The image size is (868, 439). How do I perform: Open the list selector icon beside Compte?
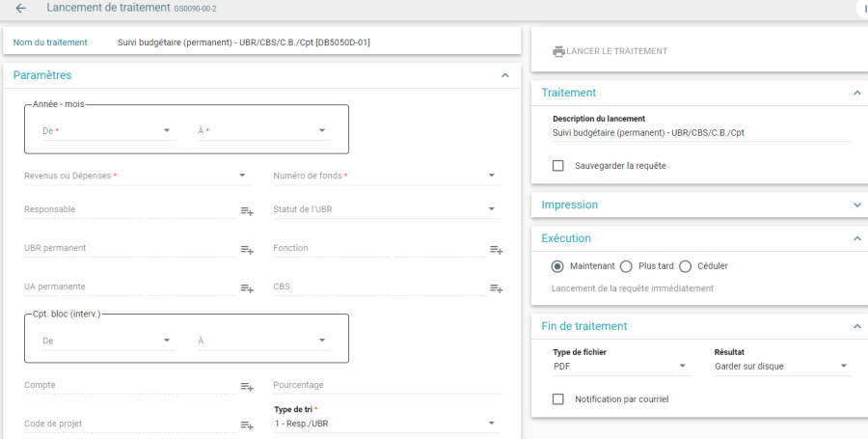coord(247,387)
